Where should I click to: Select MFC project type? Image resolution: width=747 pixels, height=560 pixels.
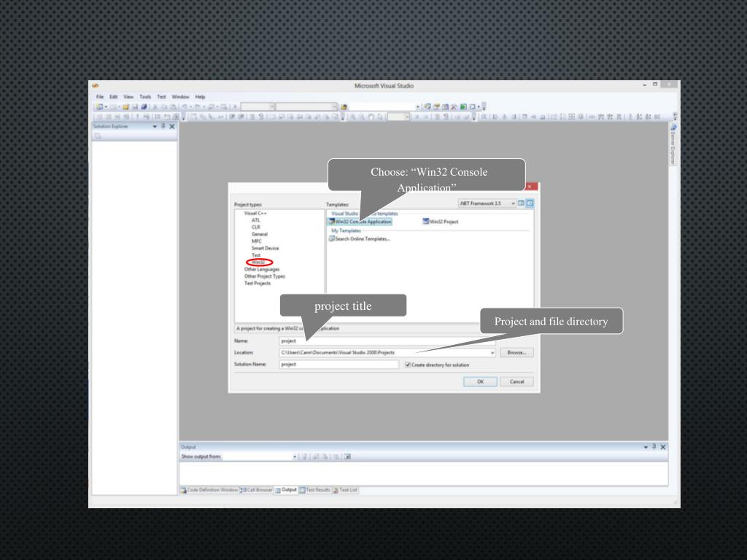coord(256,241)
